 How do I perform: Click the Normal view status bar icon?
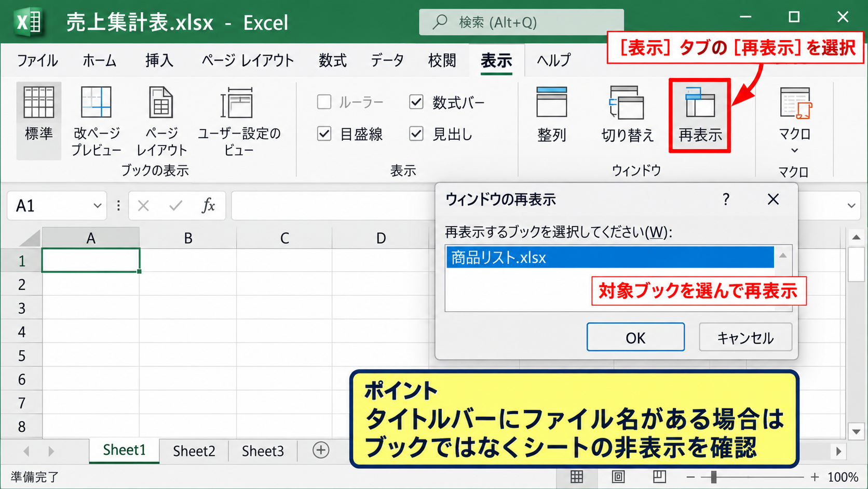tap(577, 477)
